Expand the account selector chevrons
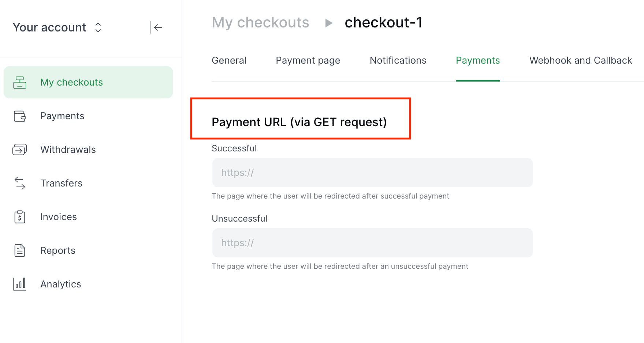The image size is (644, 343). coord(98,27)
